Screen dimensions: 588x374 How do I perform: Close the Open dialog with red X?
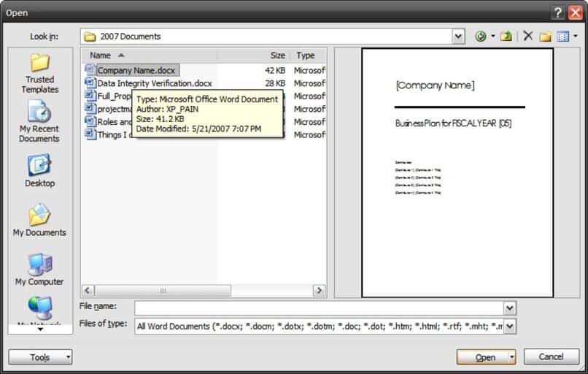[576, 12]
